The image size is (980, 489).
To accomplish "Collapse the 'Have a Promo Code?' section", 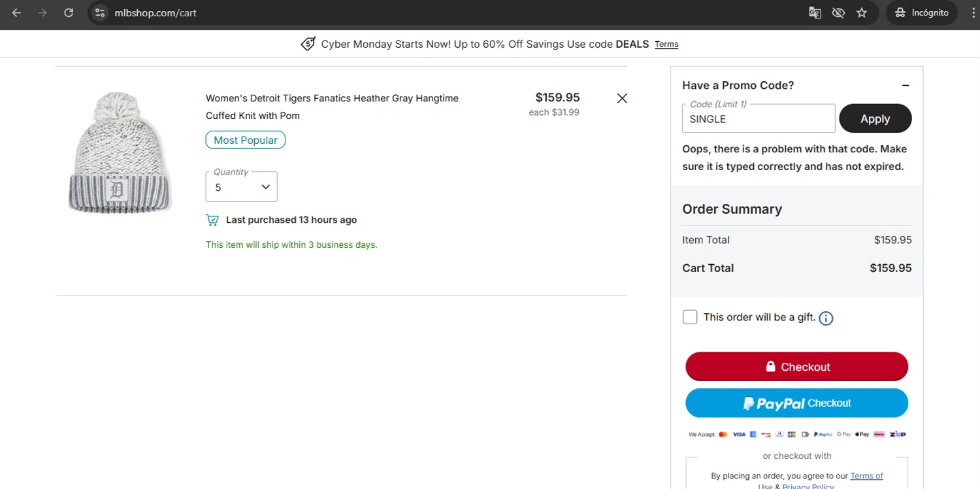I will (906, 86).
